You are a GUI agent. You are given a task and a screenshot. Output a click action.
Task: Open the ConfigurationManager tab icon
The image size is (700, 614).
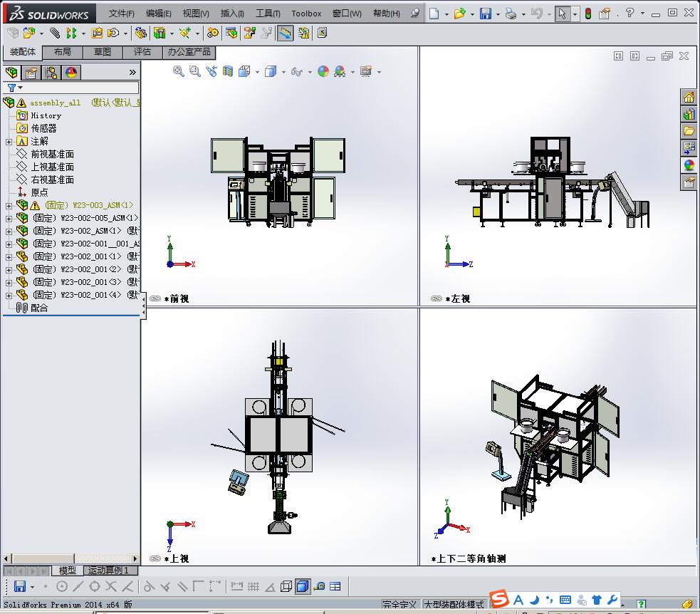coord(51,73)
